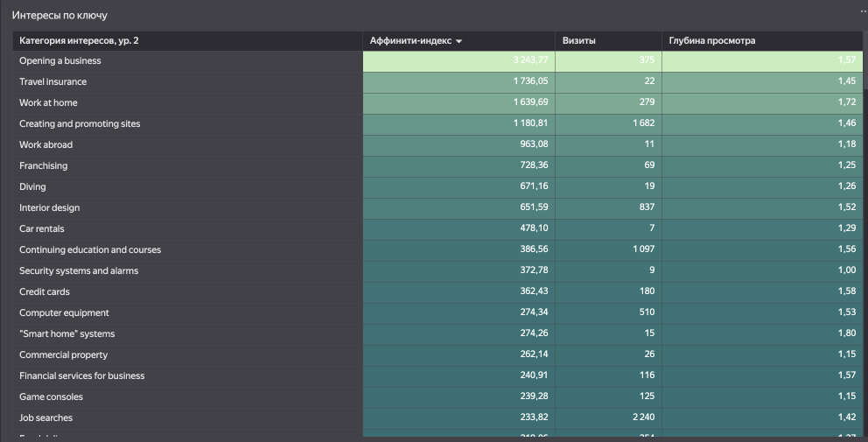868x442 pixels.
Task: Sort by the Визиты column header
Action: [x=579, y=41]
